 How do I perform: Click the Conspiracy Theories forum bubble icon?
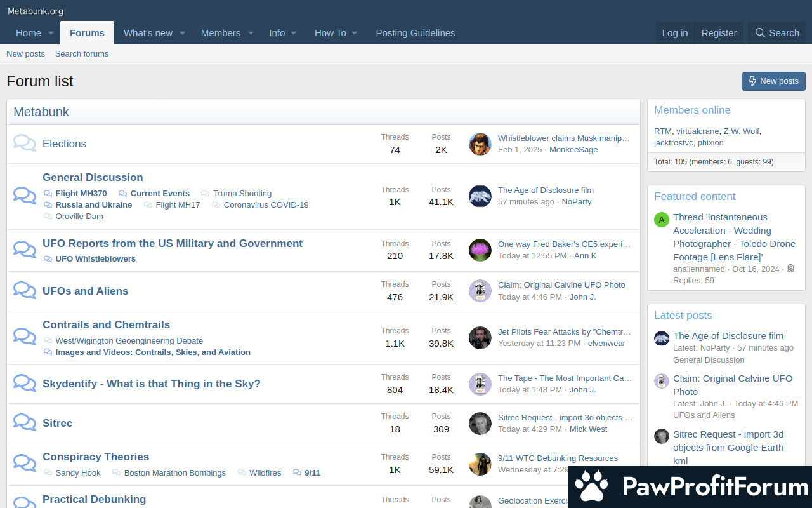click(x=25, y=463)
